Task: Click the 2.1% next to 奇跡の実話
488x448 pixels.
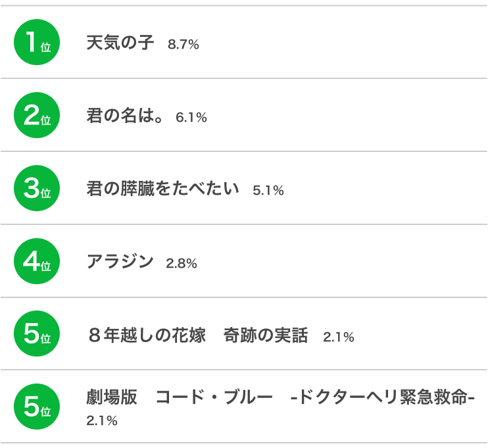Action: [x=339, y=337]
